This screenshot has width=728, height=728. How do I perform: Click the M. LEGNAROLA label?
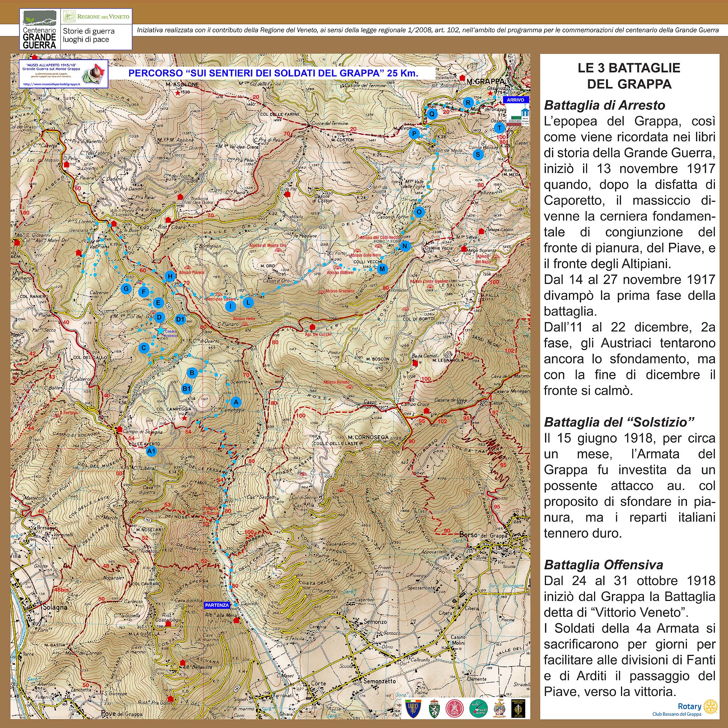pyautogui.click(x=448, y=360)
